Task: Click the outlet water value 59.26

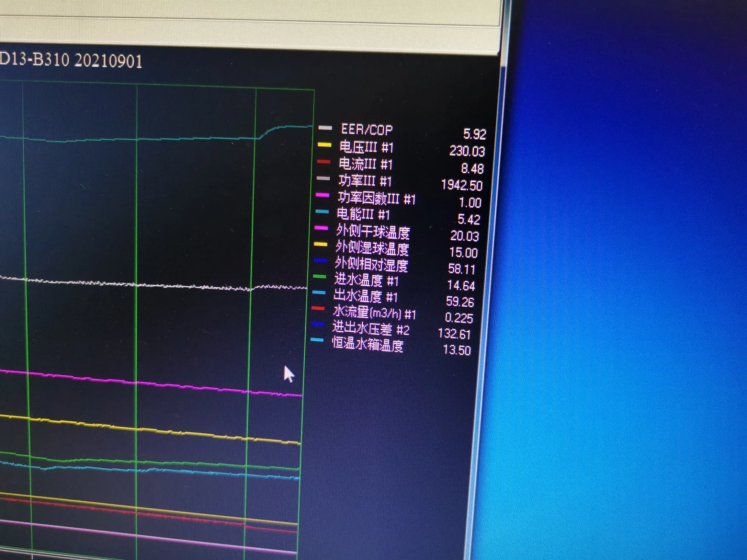Action: tap(460, 302)
